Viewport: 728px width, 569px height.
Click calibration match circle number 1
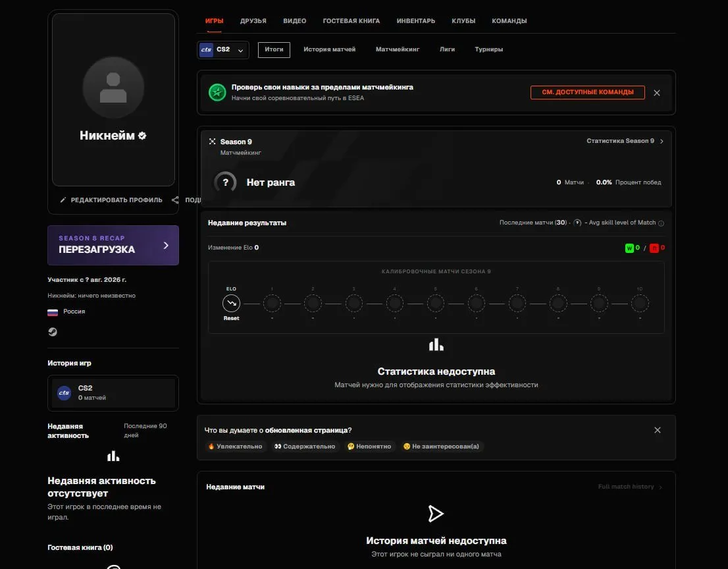pyautogui.click(x=272, y=304)
